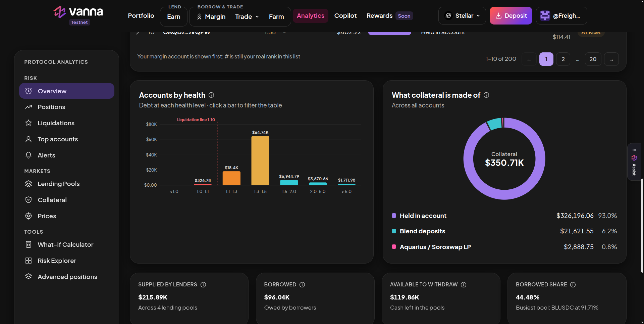Click the Overview clock icon in sidebar
This screenshot has height=324, width=644.
click(x=29, y=91)
